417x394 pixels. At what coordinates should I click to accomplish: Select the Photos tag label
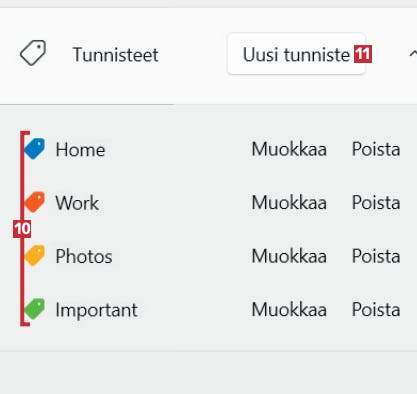pos(84,256)
